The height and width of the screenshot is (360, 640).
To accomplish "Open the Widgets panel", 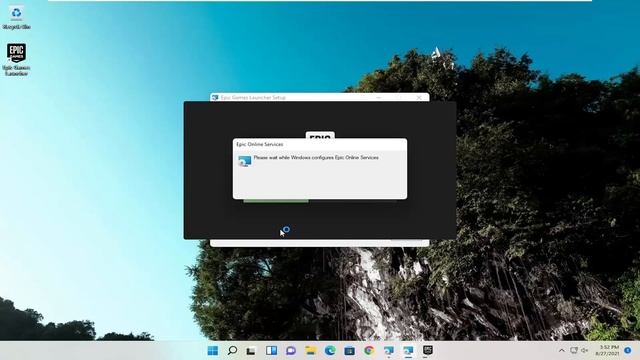I will click(271, 351).
